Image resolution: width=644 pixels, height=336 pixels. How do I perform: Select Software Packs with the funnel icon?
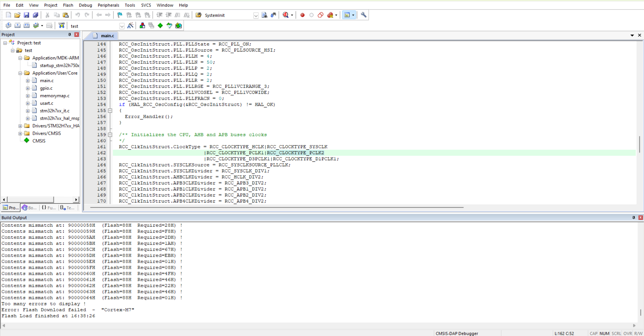pyautogui.click(x=169, y=26)
